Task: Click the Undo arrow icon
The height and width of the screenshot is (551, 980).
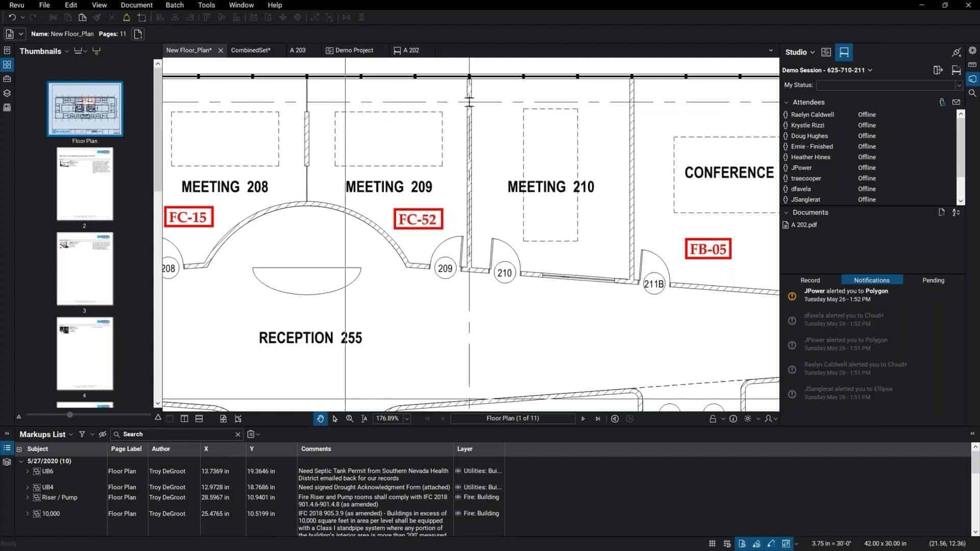Action: pos(12,17)
